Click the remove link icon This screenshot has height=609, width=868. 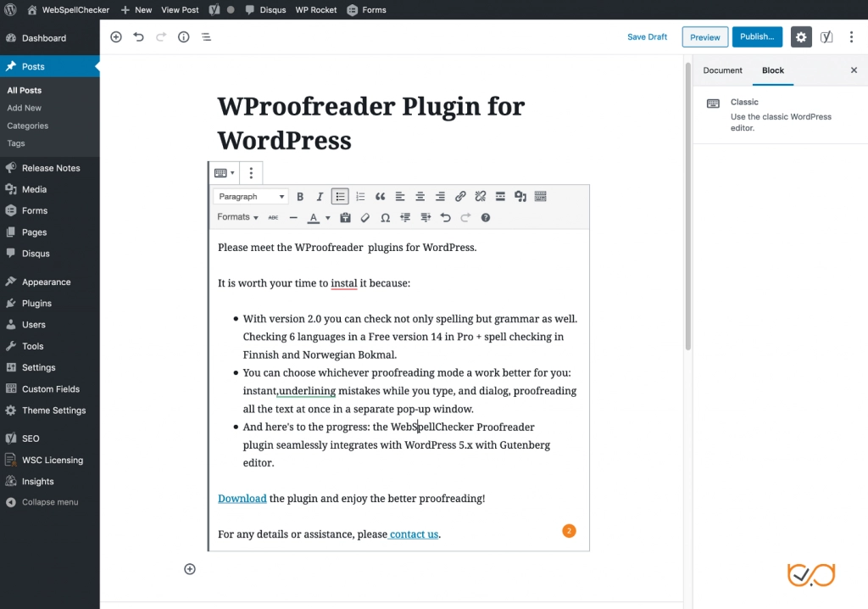point(481,196)
